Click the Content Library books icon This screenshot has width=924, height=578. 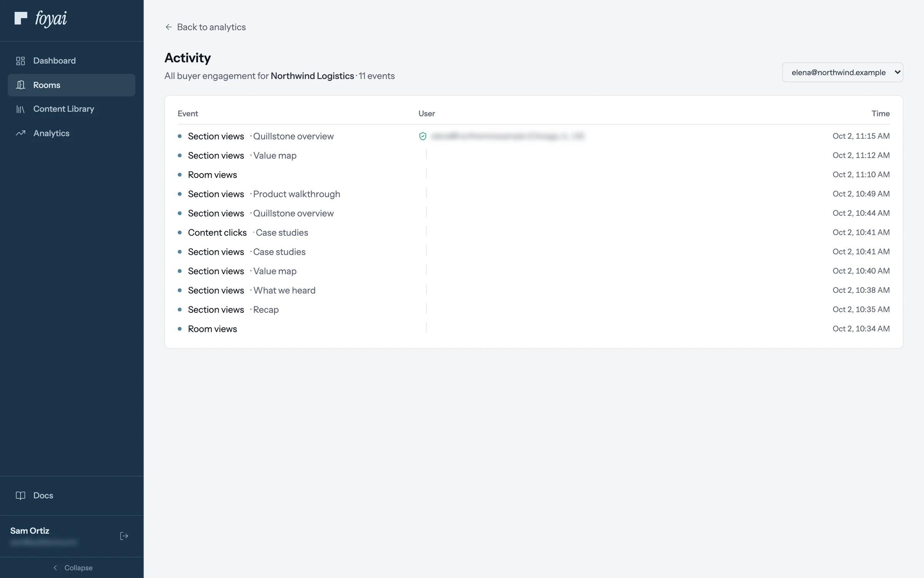point(20,109)
